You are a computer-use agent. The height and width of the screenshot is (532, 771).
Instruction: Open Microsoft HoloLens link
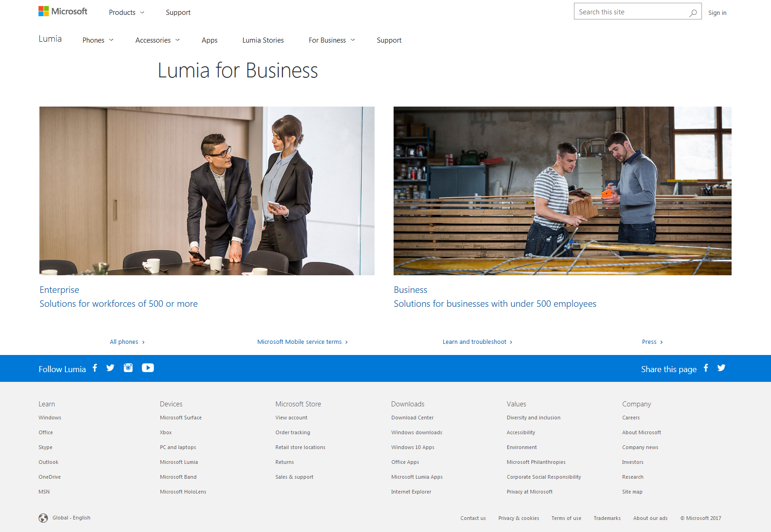tap(183, 492)
